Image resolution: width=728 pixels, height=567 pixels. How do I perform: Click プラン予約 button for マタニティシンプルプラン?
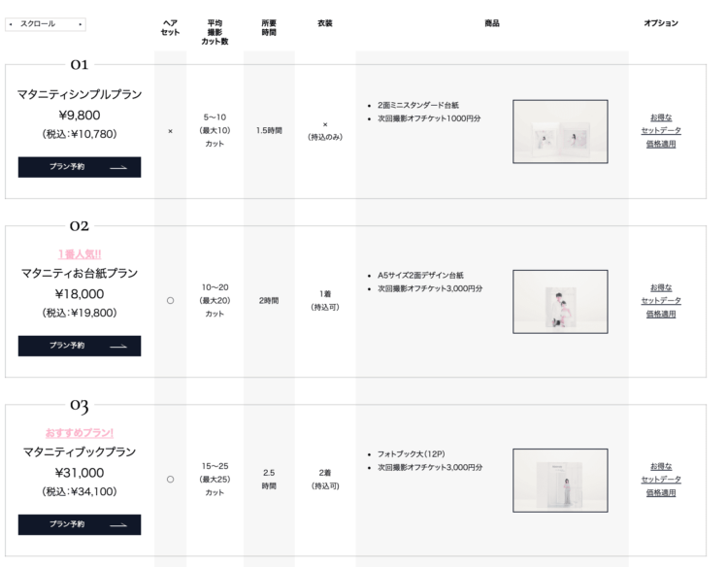[80, 167]
